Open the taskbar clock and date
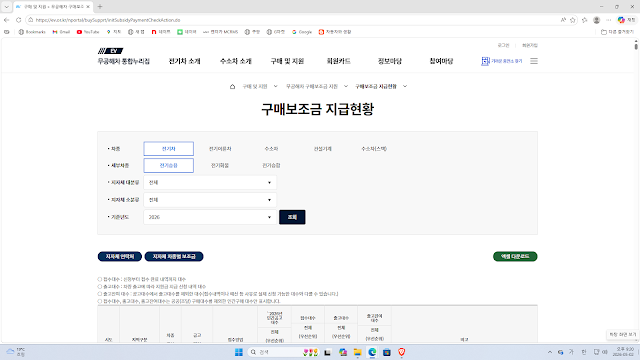640x360 pixels. [x=623, y=352]
